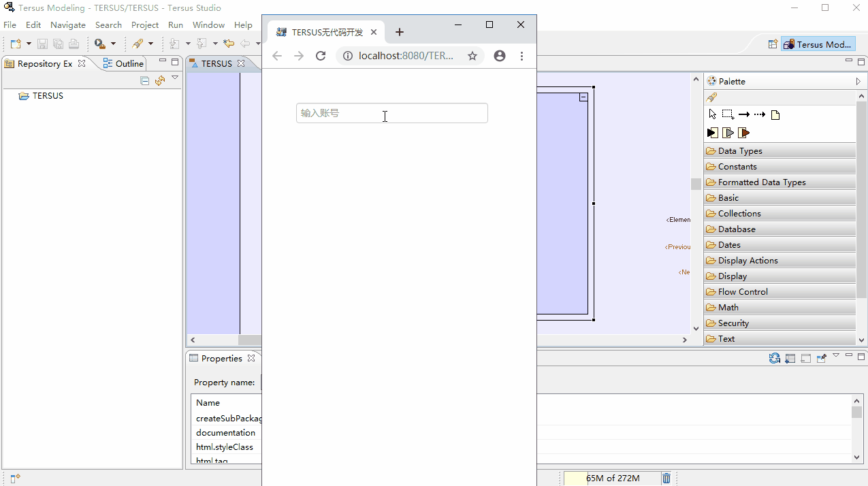Viewport: 868px width, 486px height.
Task: Select the solid arrow Flow tool
Action: point(743,114)
